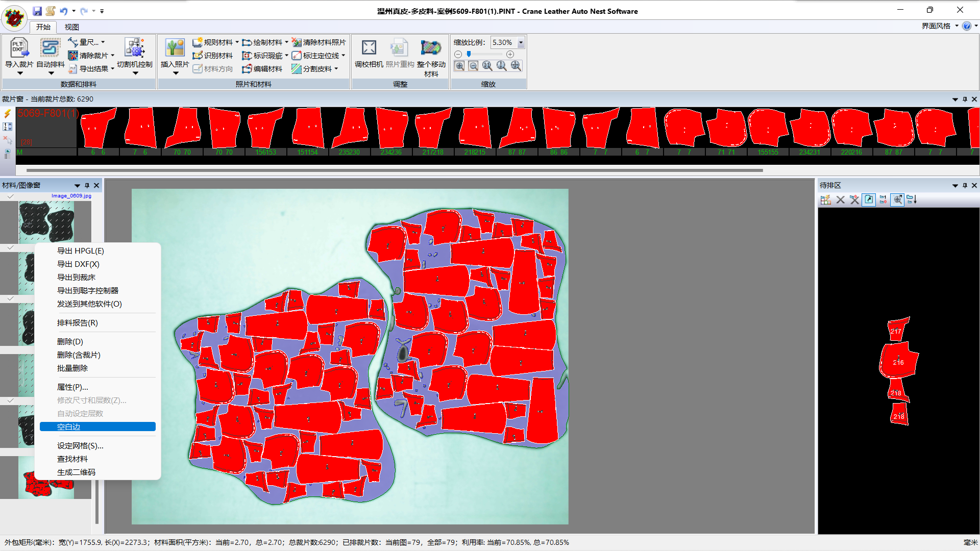This screenshot has width=980, height=551.
Task: Click the 1/0 count icon in 待排区
Action: tap(883, 200)
